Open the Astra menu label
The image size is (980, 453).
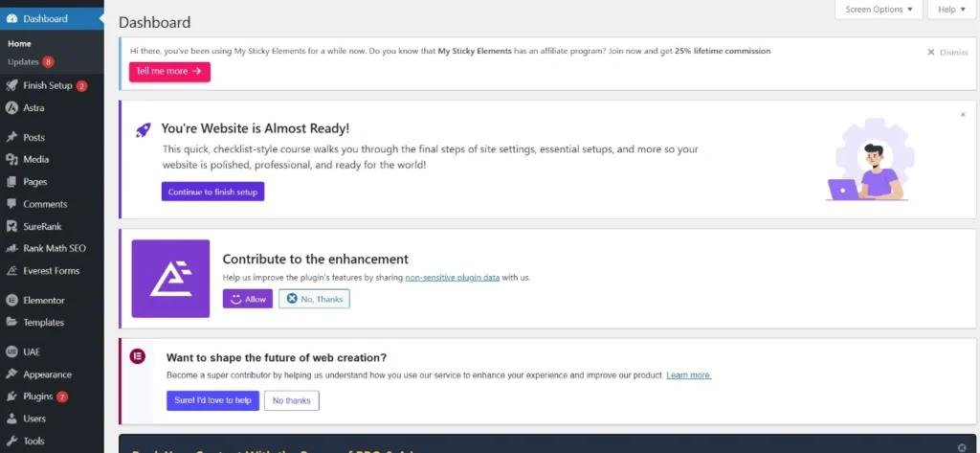coord(33,107)
